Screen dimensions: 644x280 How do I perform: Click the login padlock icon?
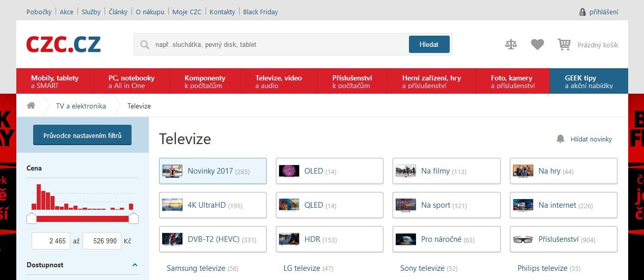click(x=582, y=12)
